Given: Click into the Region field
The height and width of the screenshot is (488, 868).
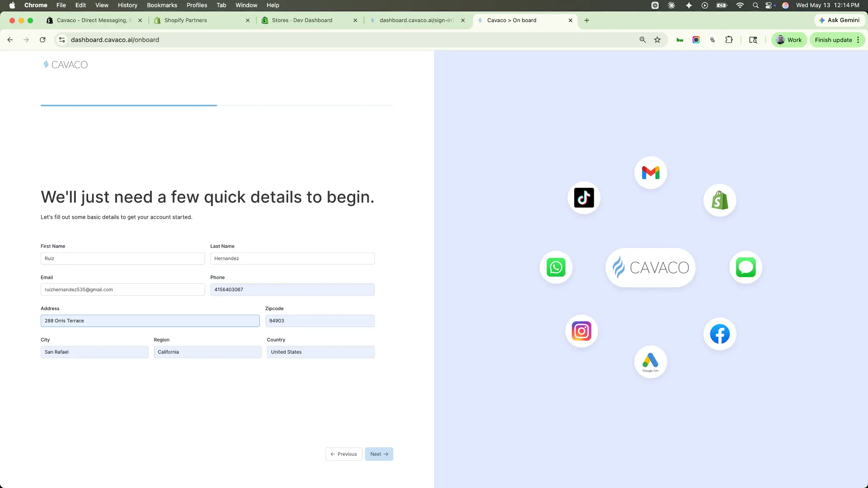Looking at the screenshot, I should pos(208,352).
